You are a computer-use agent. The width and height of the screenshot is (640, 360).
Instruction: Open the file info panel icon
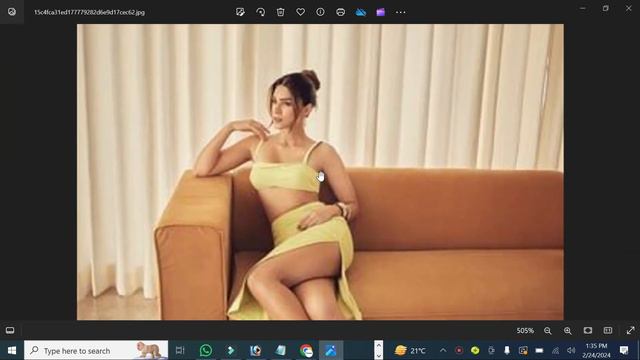tap(320, 12)
